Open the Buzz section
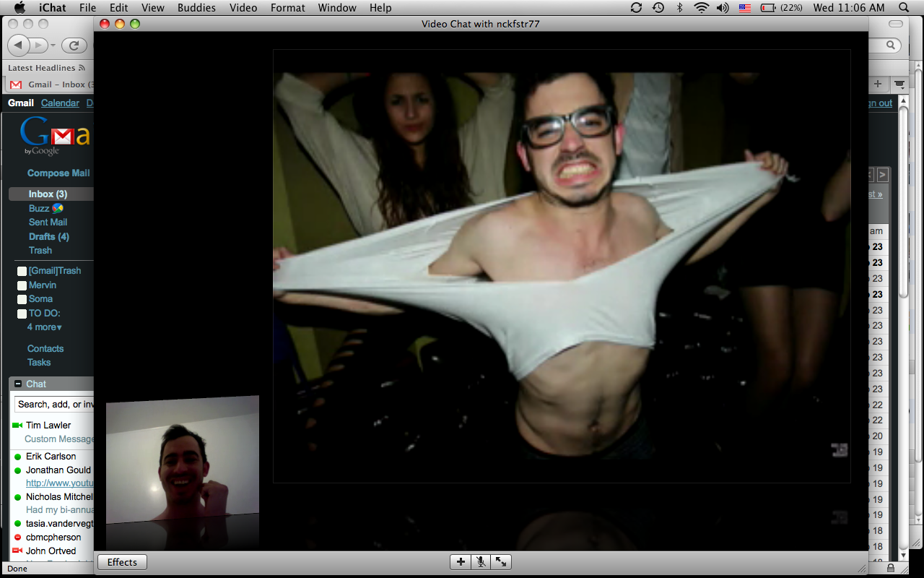The height and width of the screenshot is (578, 924). coord(45,208)
